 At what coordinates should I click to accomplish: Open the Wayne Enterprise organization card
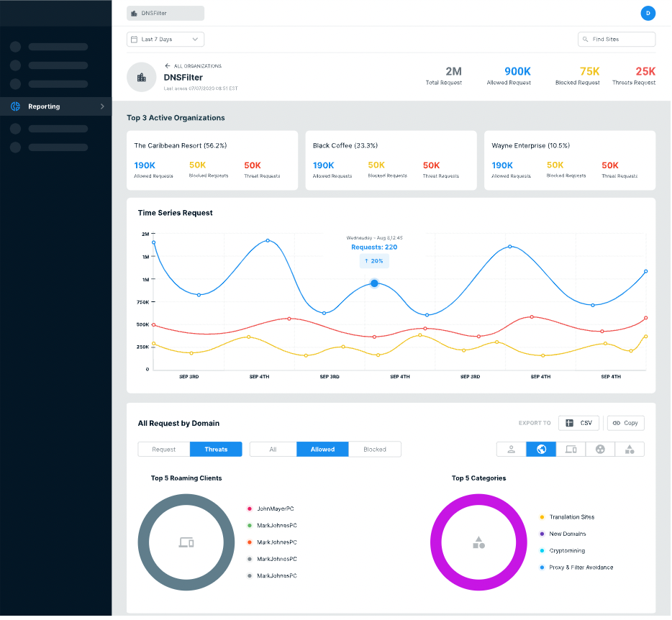571,160
